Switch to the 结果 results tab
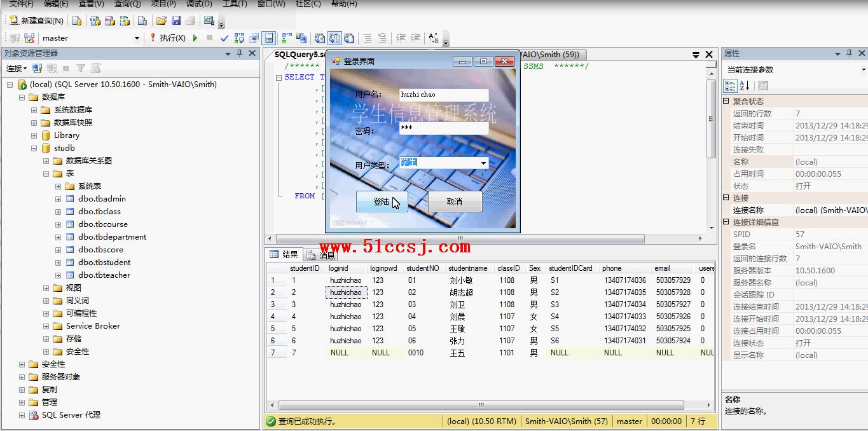The image size is (868, 431). coord(284,254)
